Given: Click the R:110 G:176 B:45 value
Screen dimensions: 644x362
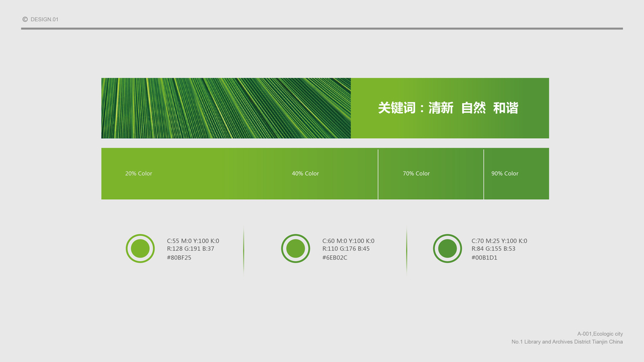Looking at the screenshot, I should coord(346,249).
